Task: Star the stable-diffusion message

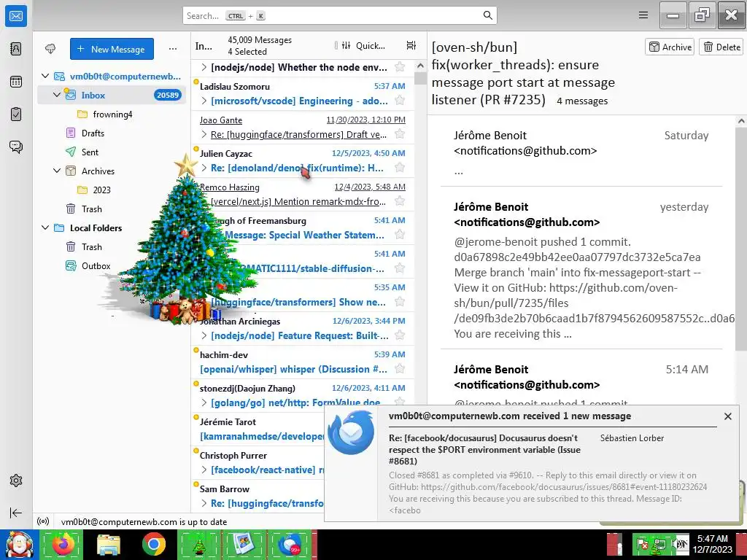Action: click(400, 268)
